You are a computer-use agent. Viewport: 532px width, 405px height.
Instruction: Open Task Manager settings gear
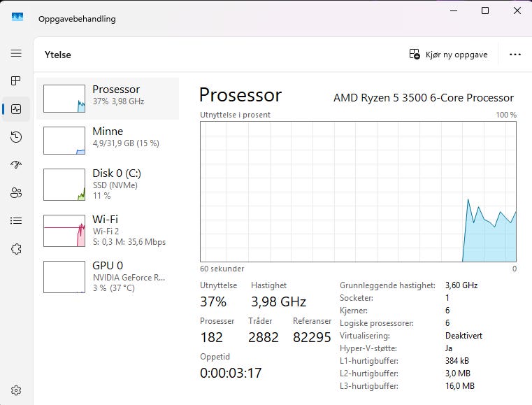(16, 390)
